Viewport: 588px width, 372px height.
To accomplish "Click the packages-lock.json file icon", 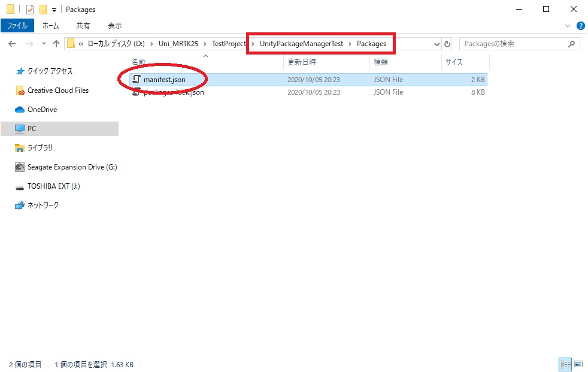I will [x=137, y=92].
